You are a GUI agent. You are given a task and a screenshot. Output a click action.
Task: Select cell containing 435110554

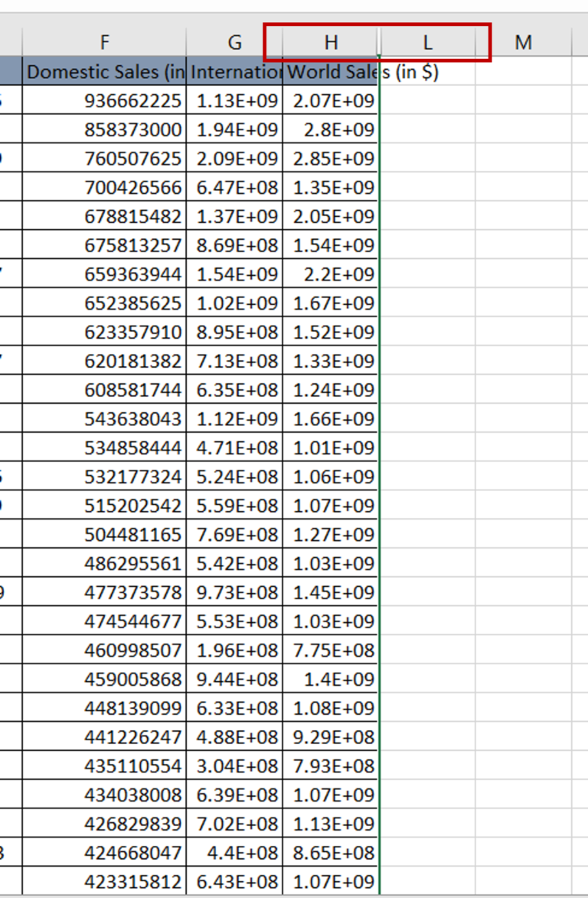(x=104, y=765)
